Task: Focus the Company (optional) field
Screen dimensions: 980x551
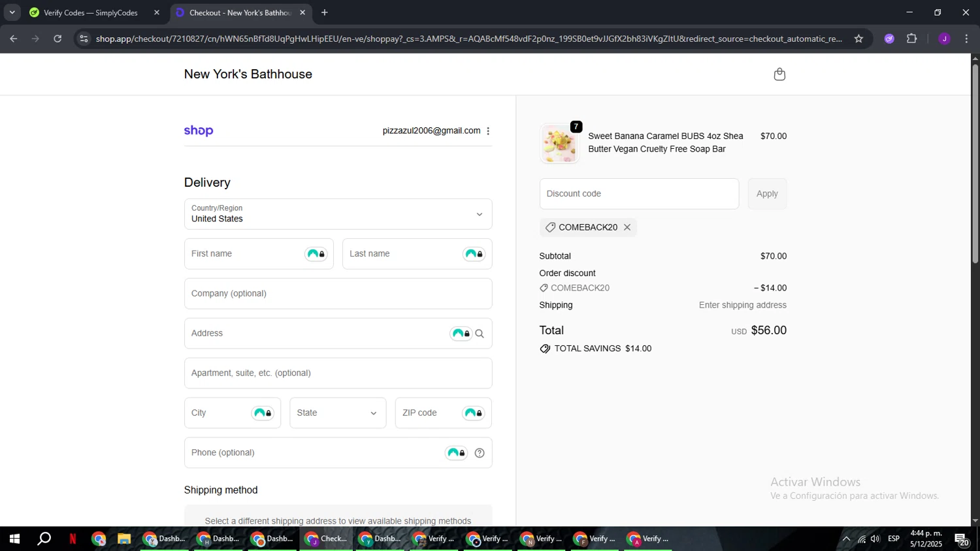Action: [x=338, y=294]
